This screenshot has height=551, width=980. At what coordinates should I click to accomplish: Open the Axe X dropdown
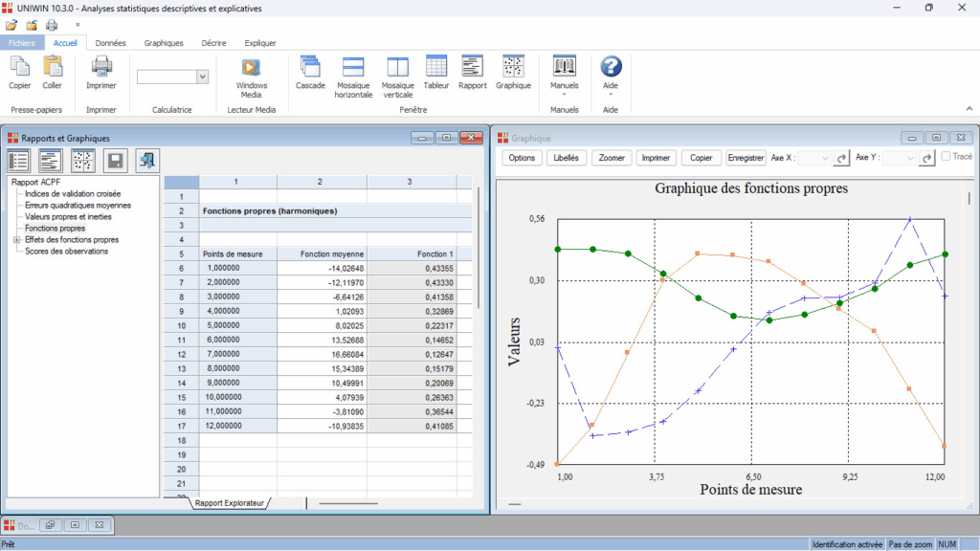[x=825, y=158]
